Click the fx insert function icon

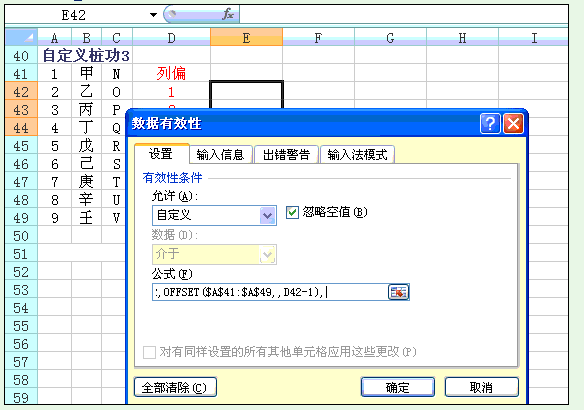pos(228,15)
